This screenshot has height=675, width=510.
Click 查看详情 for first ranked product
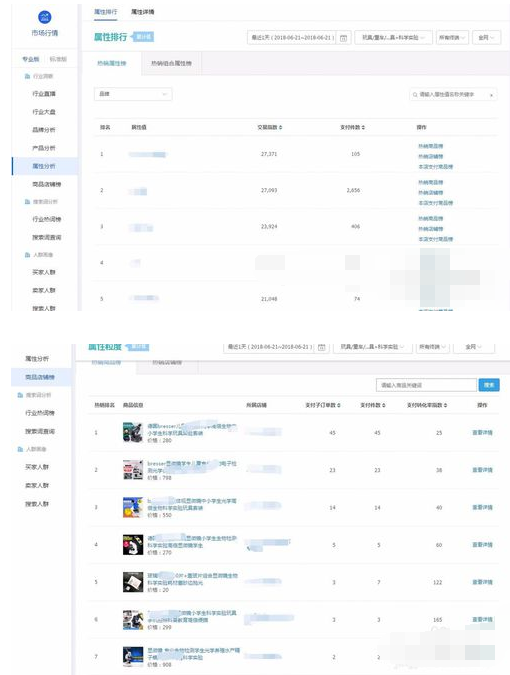coord(482,433)
